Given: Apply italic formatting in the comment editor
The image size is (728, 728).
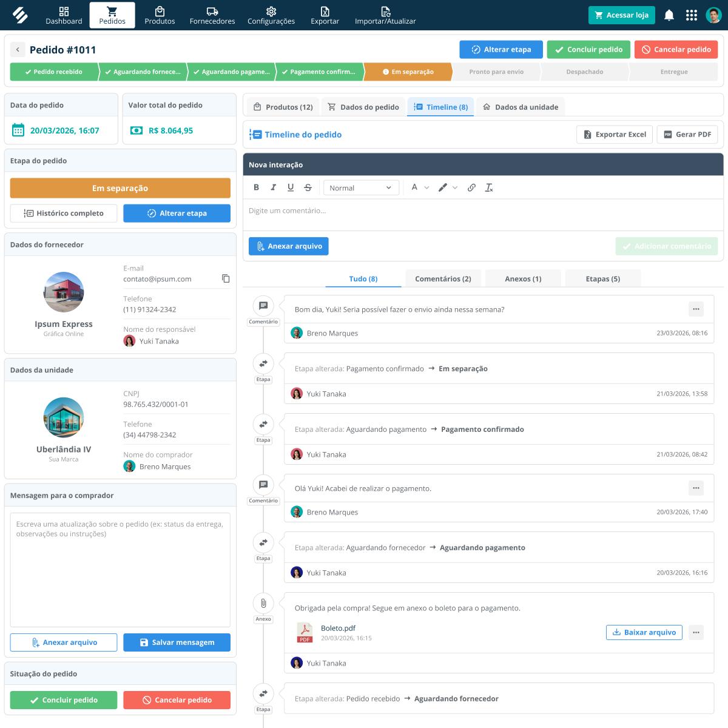Looking at the screenshot, I should pyautogui.click(x=273, y=187).
